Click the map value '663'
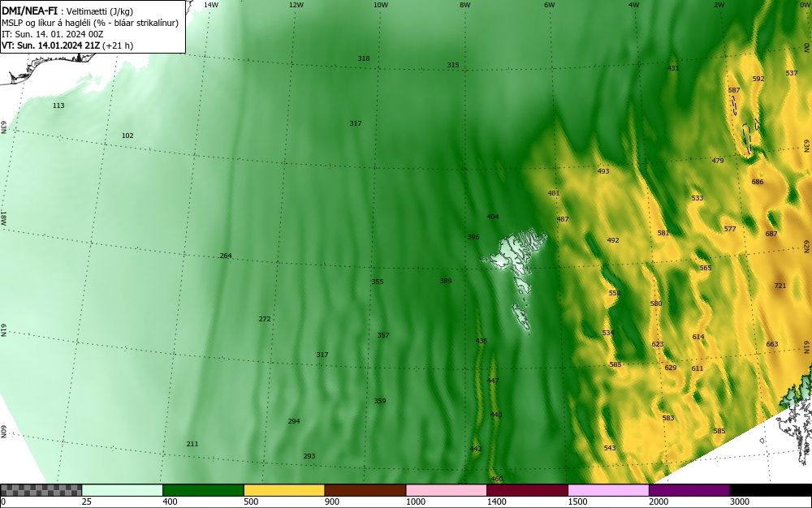The width and height of the screenshot is (812, 508). click(772, 345)
